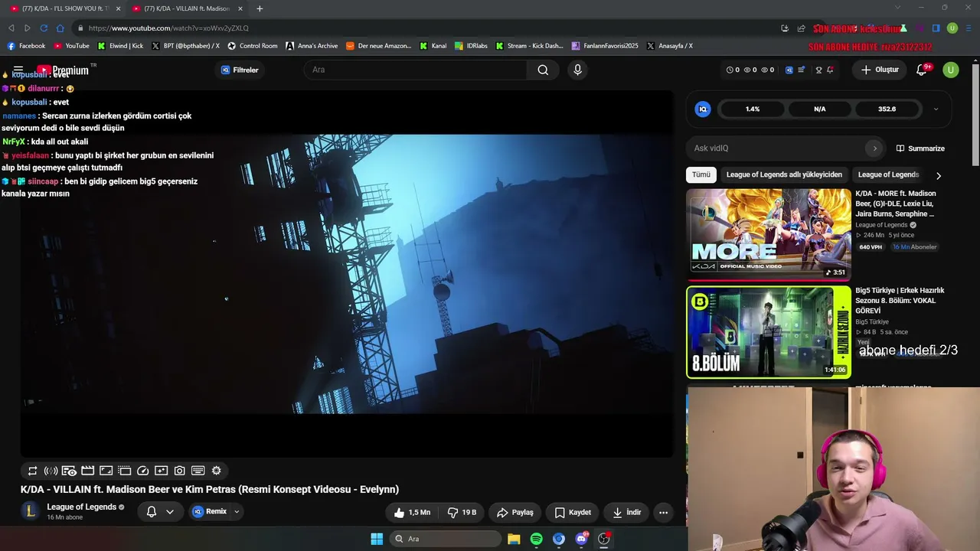Open the Facebook bookmark
This screenshot has height=551, width=980.
(27, 46)
